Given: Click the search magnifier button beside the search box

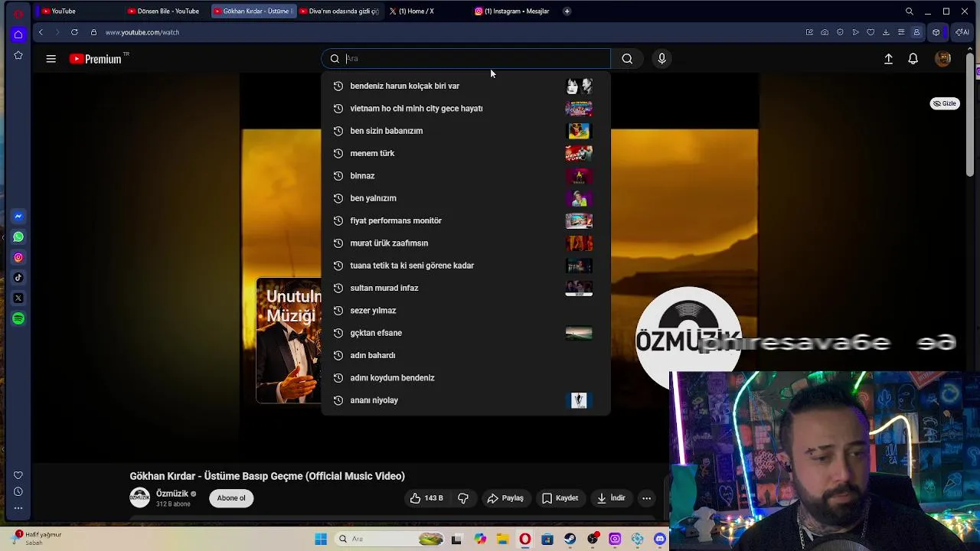Looking at the screenshot, I should (627, 59).
